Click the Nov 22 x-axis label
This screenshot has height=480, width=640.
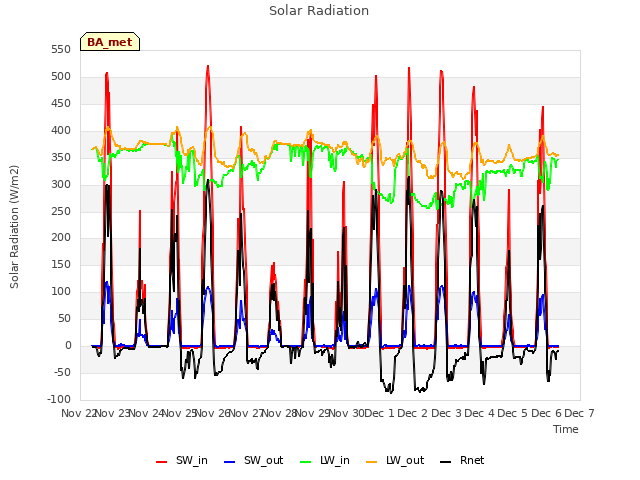tap(78, 413)
